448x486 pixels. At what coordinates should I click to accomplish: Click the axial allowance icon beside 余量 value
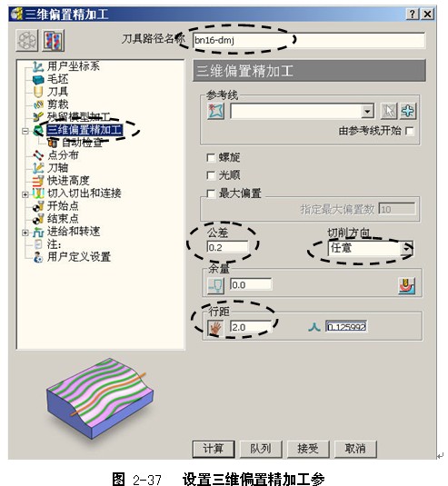[215, 285]
